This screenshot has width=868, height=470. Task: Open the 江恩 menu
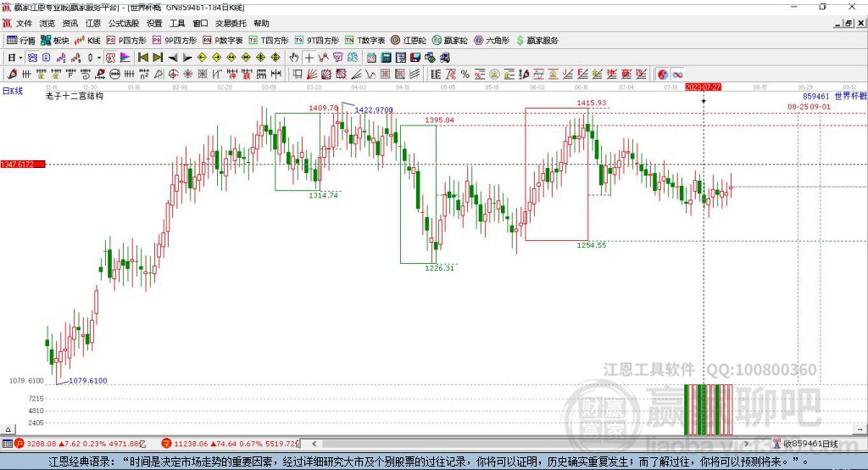click(x=93, y=23)
